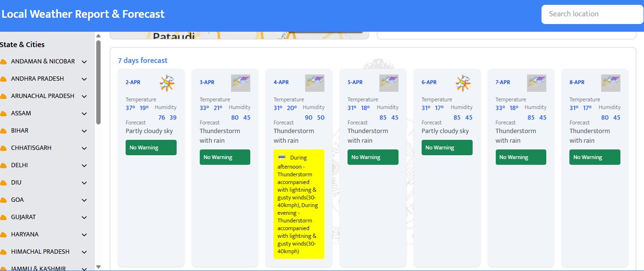Viewport: 644px width, 271px height.
Task: Click the 7-APR thunderstorm weather icon
Action: pyautogui.click(x=537, y=83)
